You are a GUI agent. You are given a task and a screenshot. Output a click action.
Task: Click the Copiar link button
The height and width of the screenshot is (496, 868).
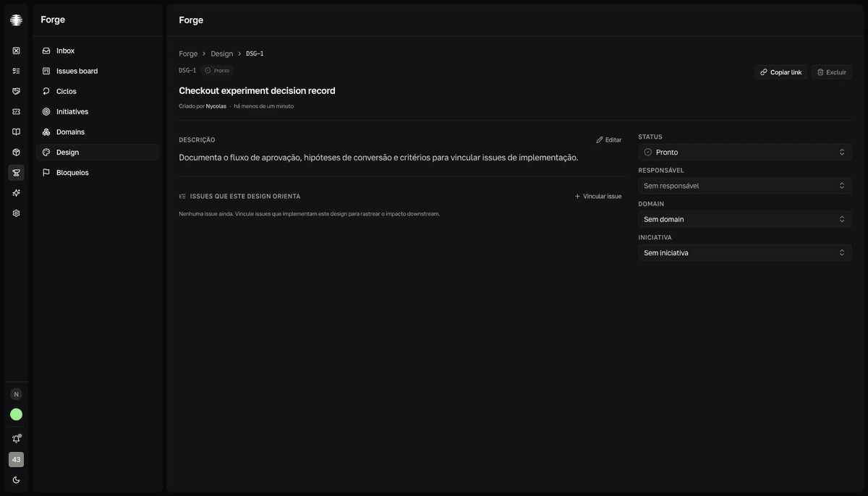[781, 72]
